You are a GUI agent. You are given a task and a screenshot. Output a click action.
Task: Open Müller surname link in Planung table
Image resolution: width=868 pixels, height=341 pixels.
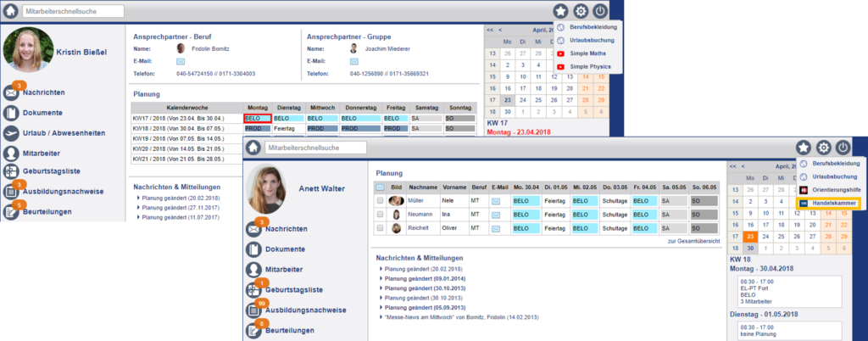point(415,201)
